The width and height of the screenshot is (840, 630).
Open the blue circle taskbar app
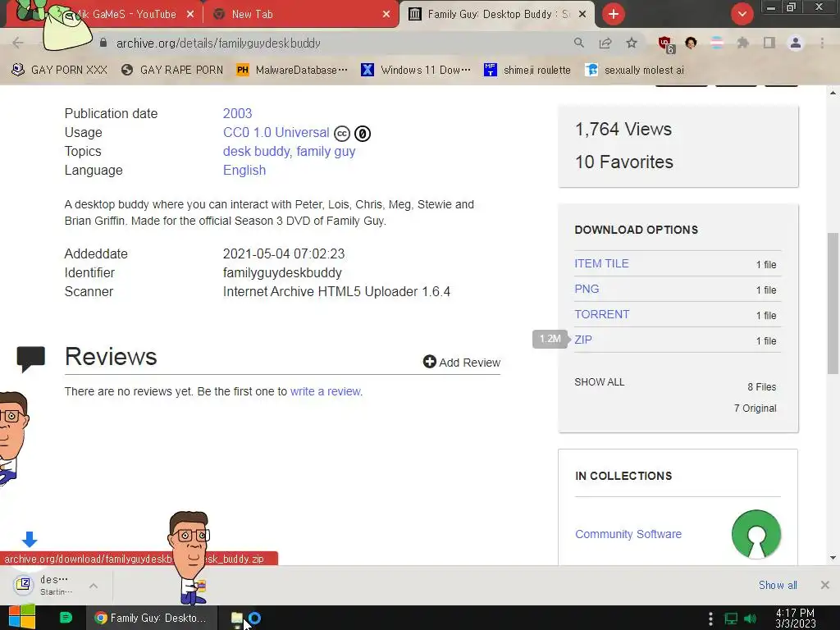[255, 619]
